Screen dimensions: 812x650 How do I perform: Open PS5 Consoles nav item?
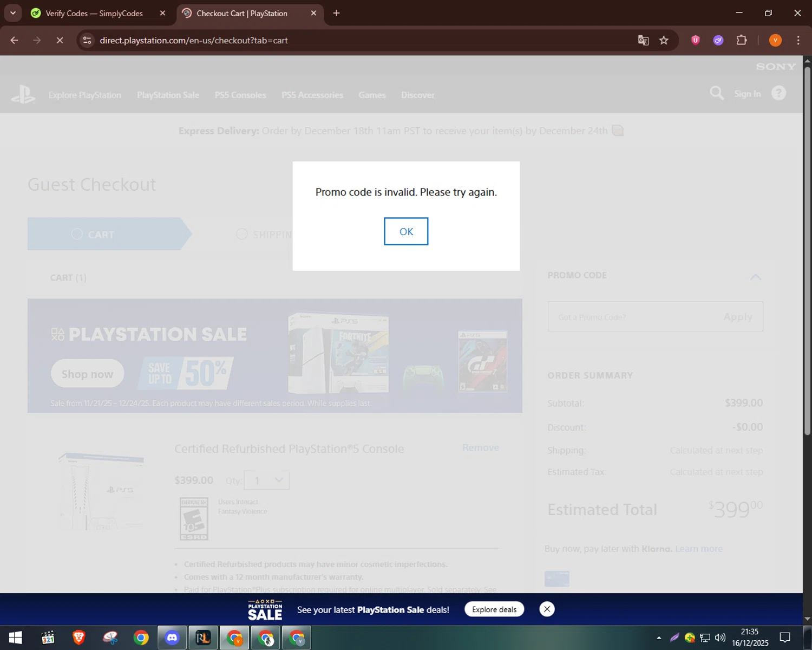[x=240, y=95]
